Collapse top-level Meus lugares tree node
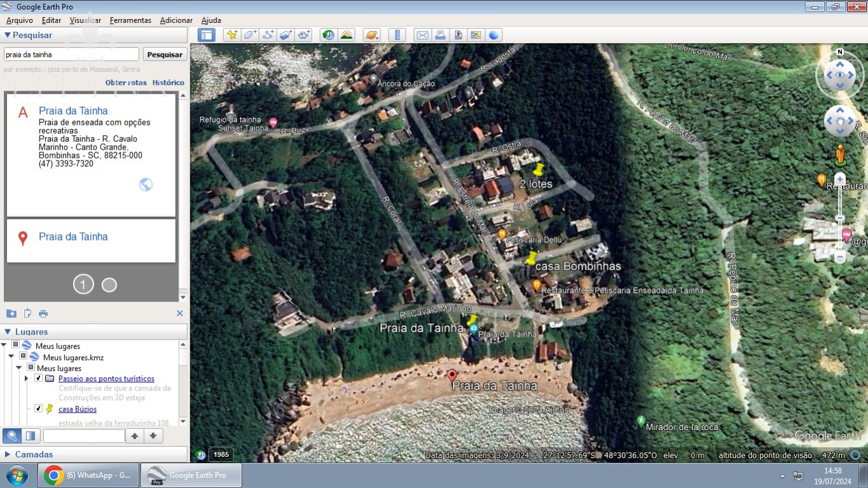This screenshot has width=868, height=488. [5, 345]
